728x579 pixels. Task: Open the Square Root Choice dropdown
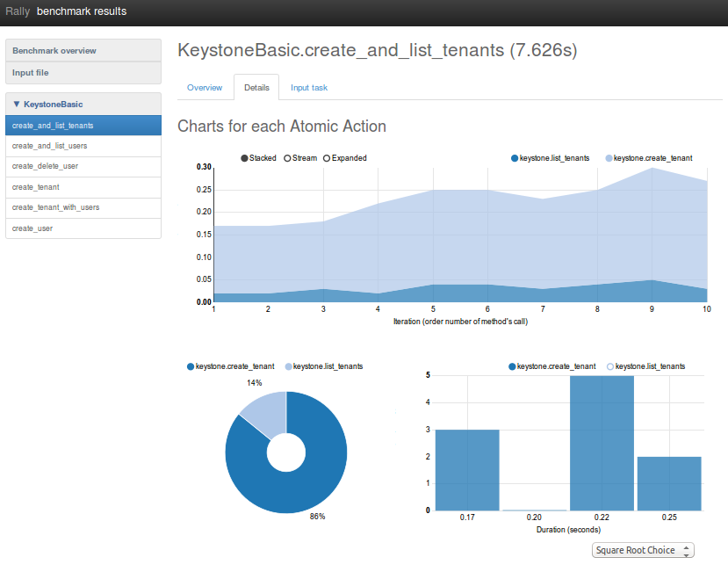[644, 550]
